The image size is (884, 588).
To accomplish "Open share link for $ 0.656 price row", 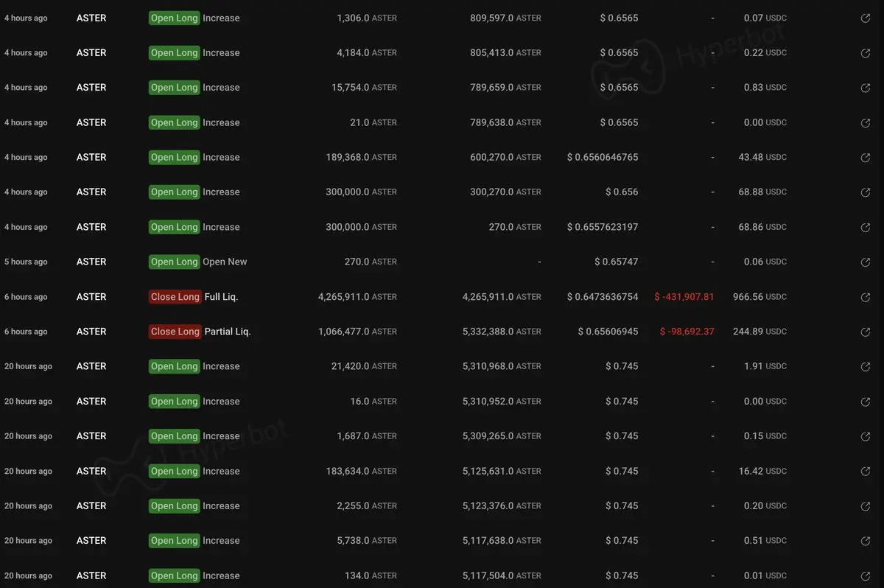I will [x=866, y=192].
